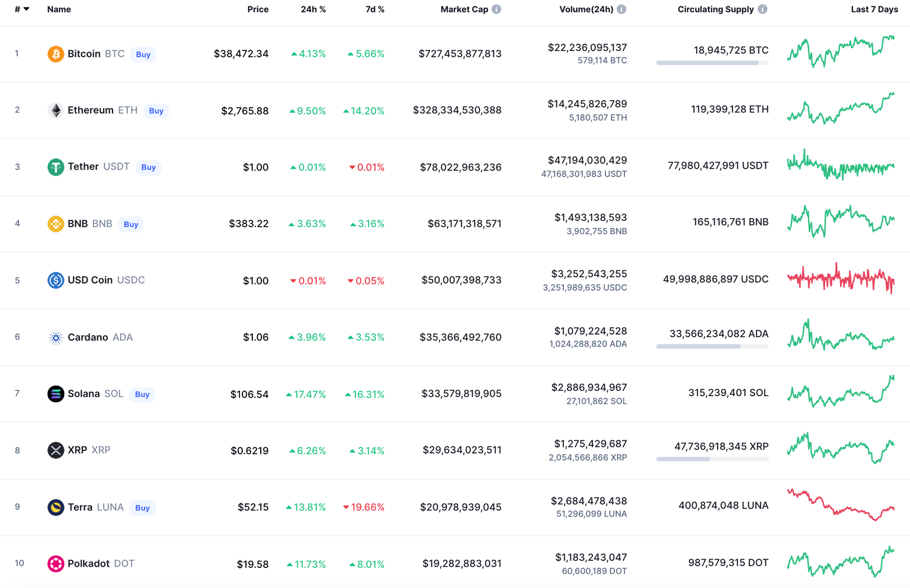Click the Buy button beside Solana
Image resolution: width=910 pixels, height=588 pixels.
click(142, 394)
